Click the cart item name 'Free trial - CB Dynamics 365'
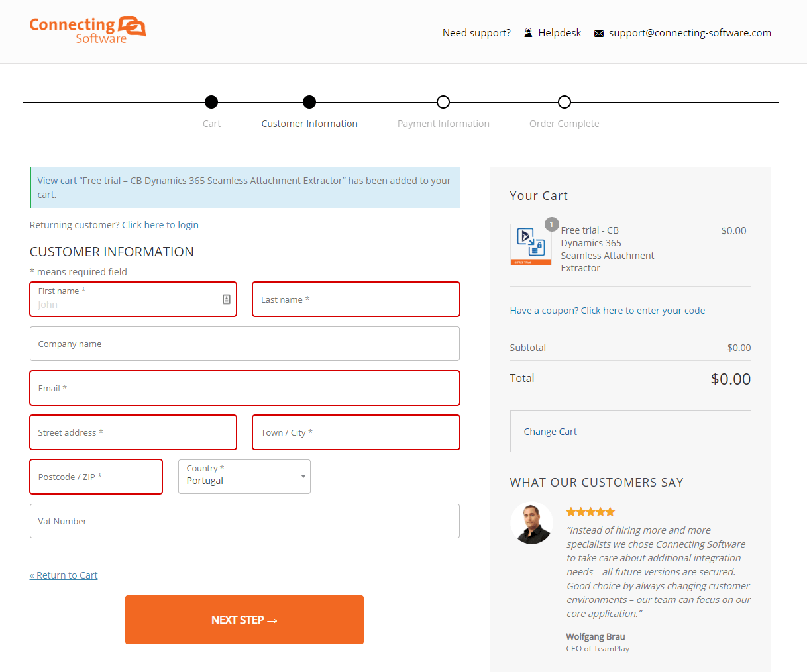Screen dimensions: 807x672 [x=608, y=249]
